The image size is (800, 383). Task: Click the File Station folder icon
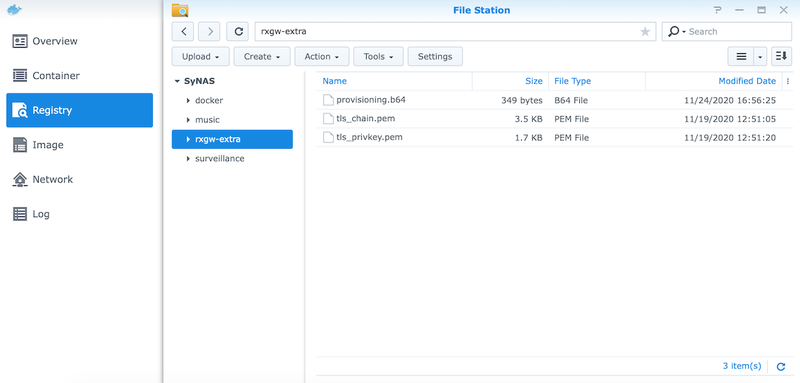coord(180,10)
